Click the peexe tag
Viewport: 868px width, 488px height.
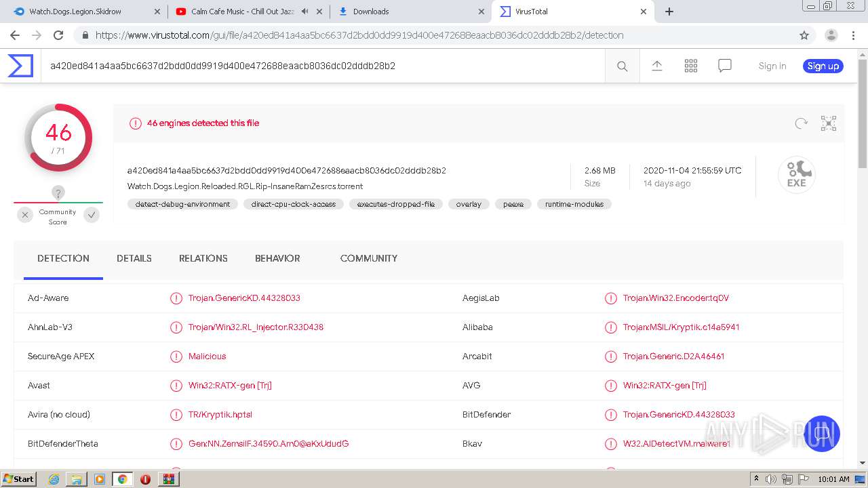(x=513, y=204)
